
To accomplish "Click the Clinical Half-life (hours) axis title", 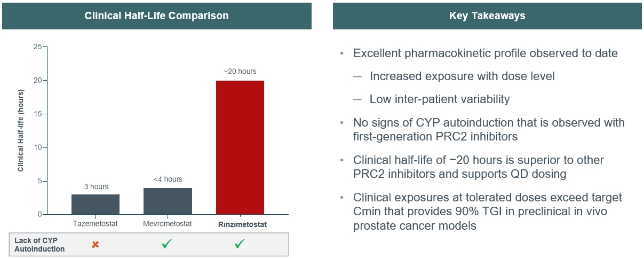I will [x=21, y=130].
